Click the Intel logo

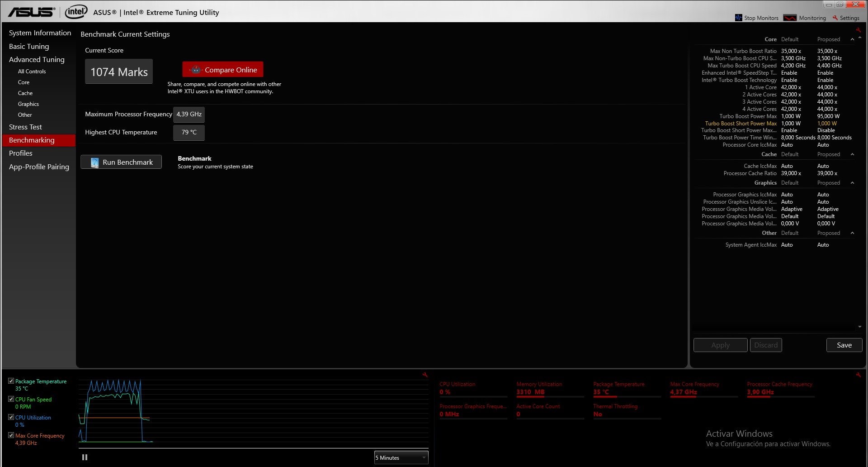click(76, 11)
